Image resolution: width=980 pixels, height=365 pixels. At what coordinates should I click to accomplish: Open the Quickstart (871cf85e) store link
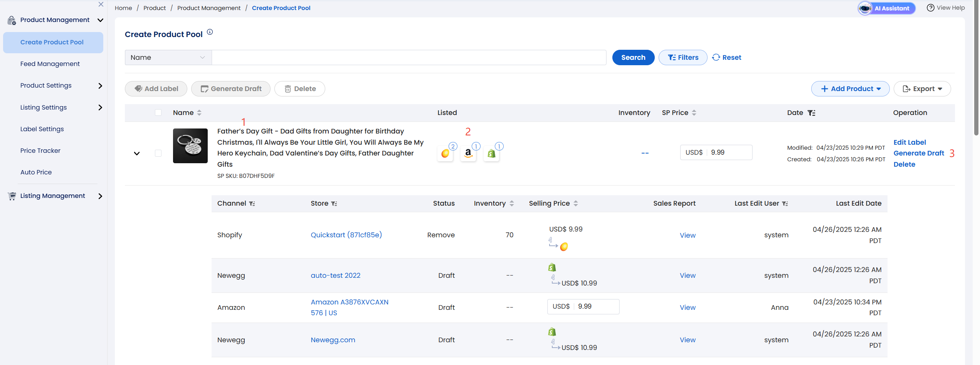coord(346,235)
